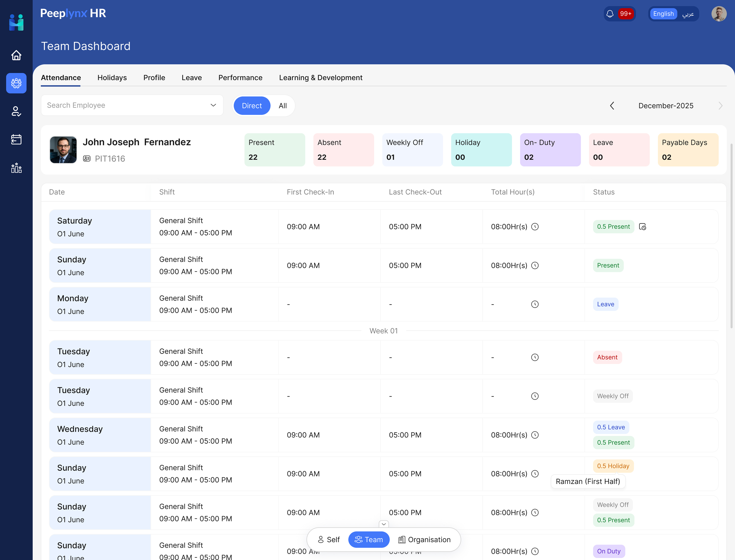Open the Performance tab
This screenshot has width=735, height=560.
tap(240, 78)
